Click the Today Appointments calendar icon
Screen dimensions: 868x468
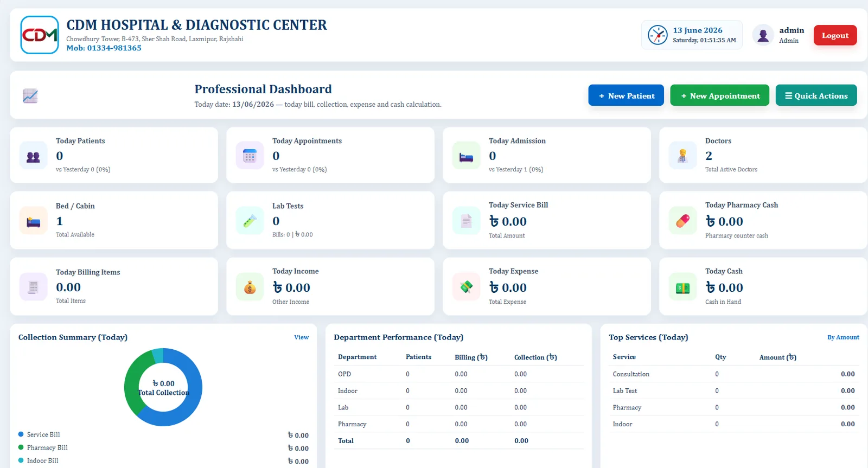pyautogui.click(x=250, y=156)
